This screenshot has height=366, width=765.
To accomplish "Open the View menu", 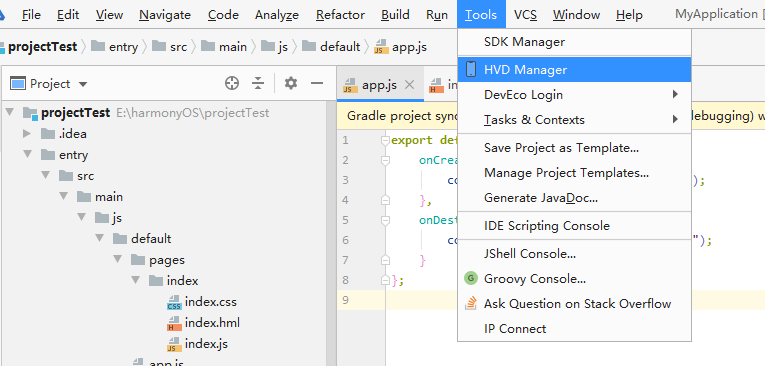I will click(109, 15).
